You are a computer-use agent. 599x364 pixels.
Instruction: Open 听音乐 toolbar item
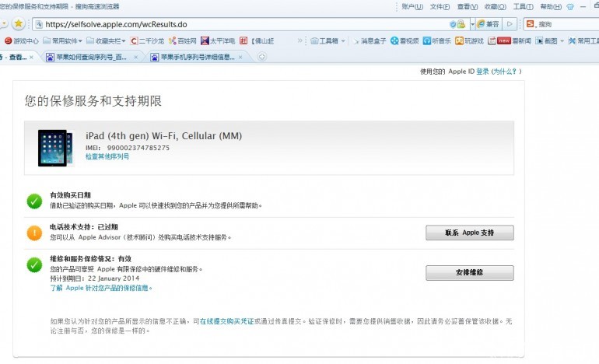click(437, 40)
